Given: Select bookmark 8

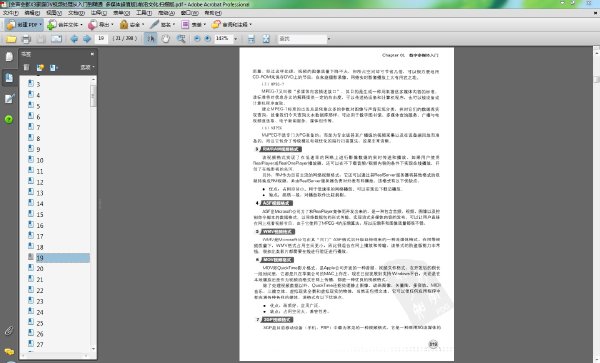Looking at the screenshot, I should click(38, 138).
